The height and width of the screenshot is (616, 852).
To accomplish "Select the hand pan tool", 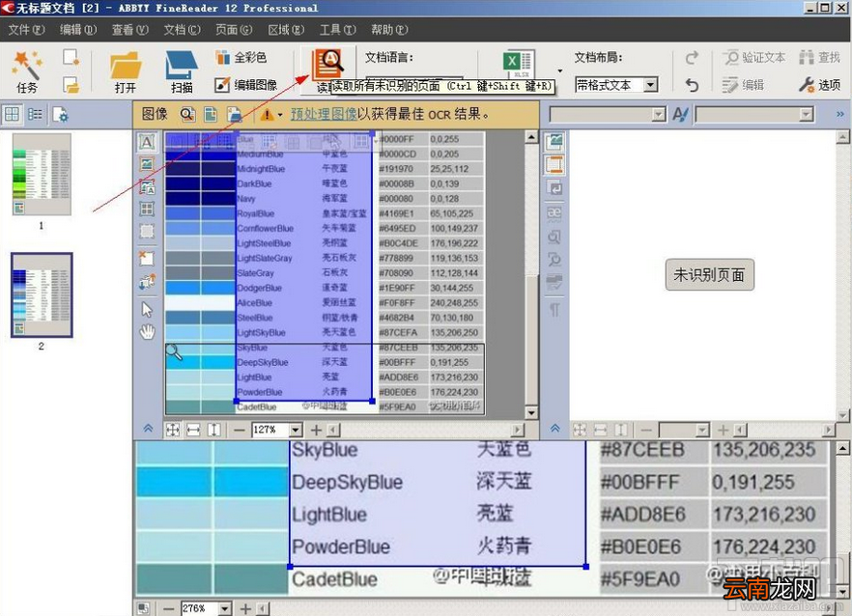I will 147,331.
